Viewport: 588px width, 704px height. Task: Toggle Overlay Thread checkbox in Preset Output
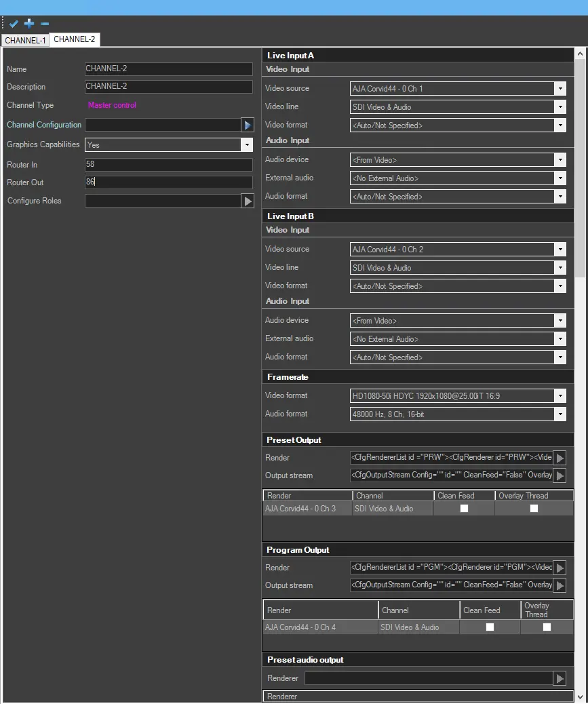[534, 509]
